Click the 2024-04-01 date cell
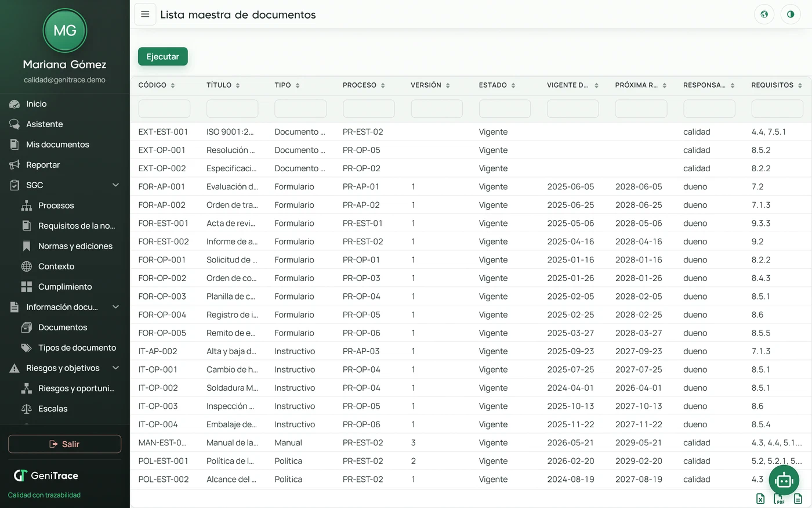812x508 pixels. [571, 388]
